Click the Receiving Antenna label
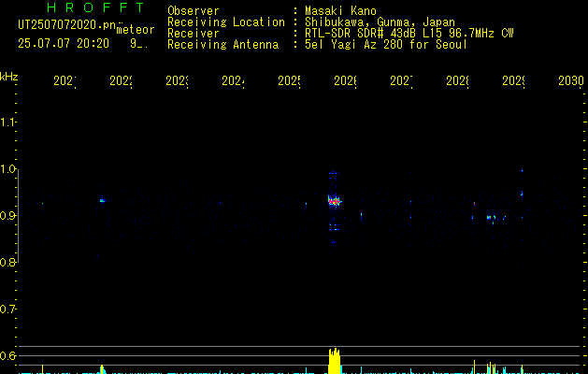Viewport: 588px width, 374px height. tap(222, 45)
